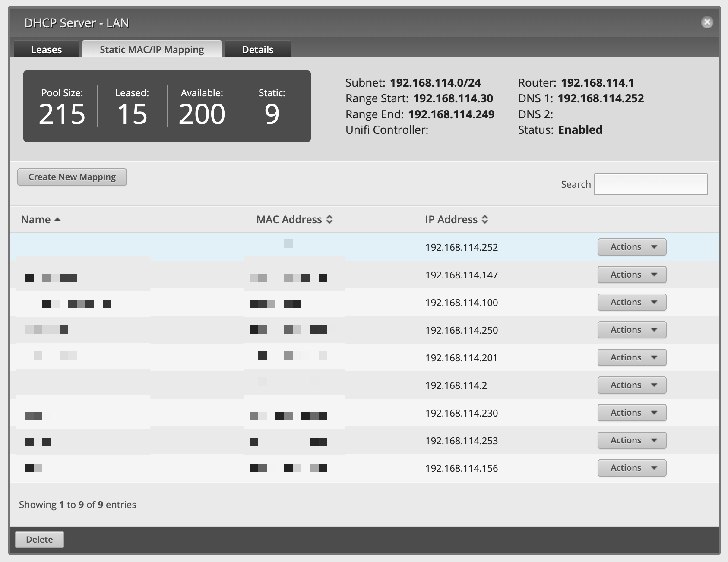The image size is (728, 562).
Task: Show Actions menu for 192.168.114.2
Action: 632,385
